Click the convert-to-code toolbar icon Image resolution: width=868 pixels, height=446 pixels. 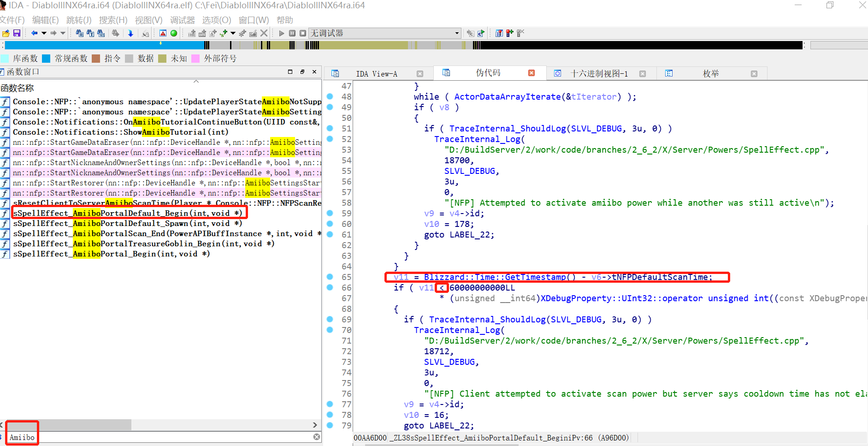[192, 33]
